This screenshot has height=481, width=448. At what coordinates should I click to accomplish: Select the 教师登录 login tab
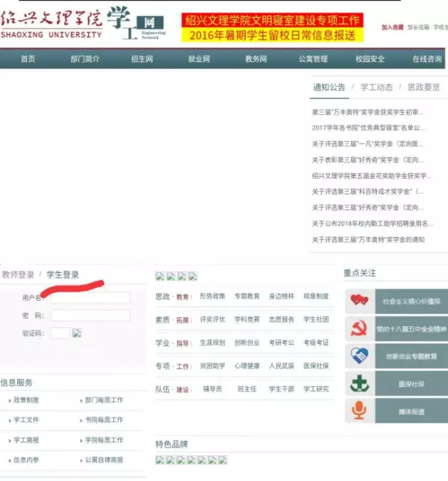pos(18,274)
